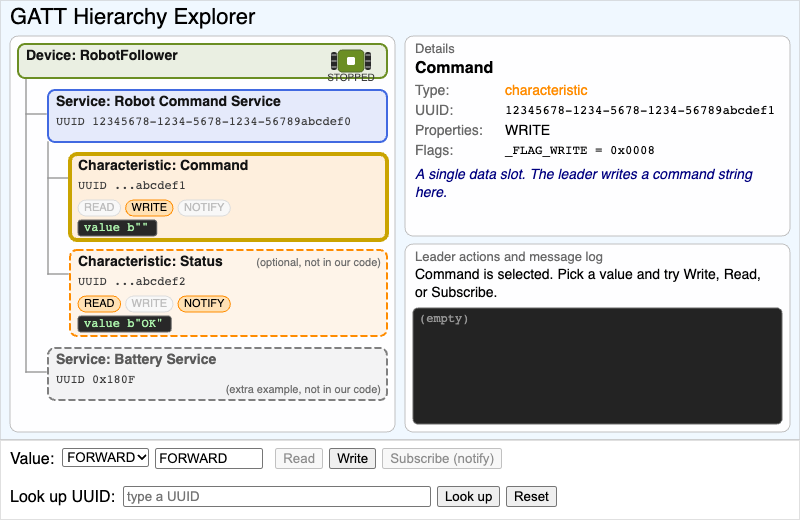The width and height of the screenshot is (800, 522).
Task: Select the Device: RobotFollower node
Action: point(203,61)
